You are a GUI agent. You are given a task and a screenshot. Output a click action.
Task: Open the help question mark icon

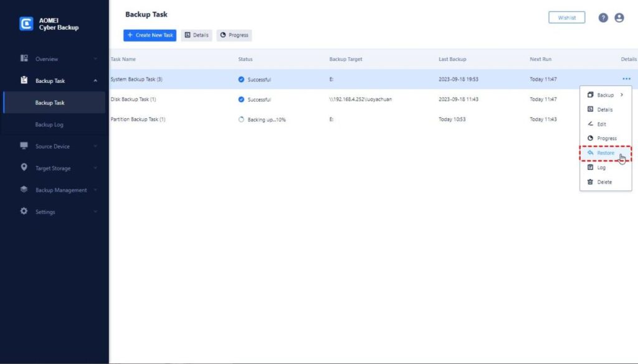(x=603, y=18)
